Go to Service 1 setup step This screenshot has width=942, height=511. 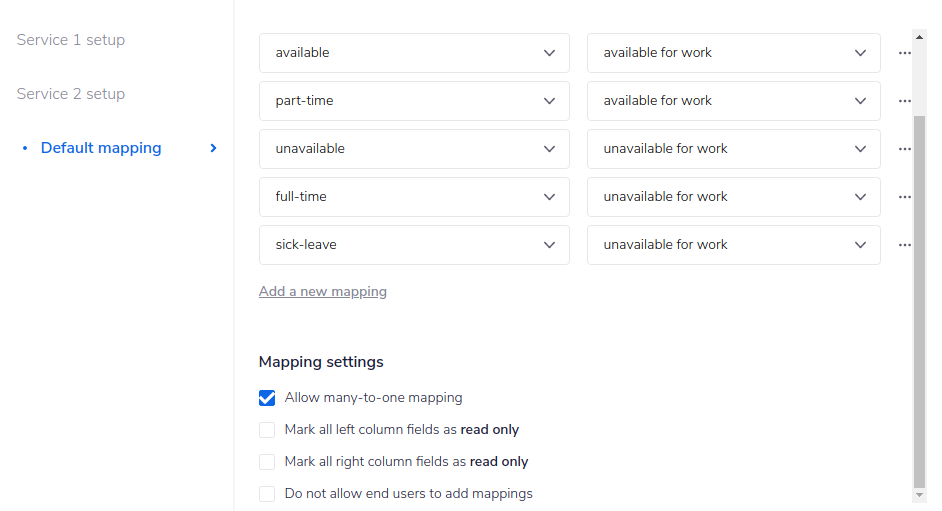tap(71, 40)
